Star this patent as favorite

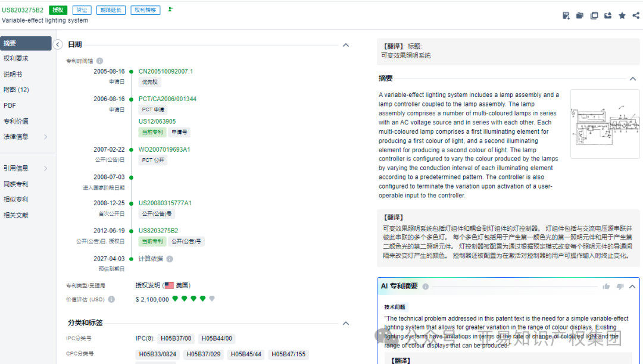pos(622,15)
